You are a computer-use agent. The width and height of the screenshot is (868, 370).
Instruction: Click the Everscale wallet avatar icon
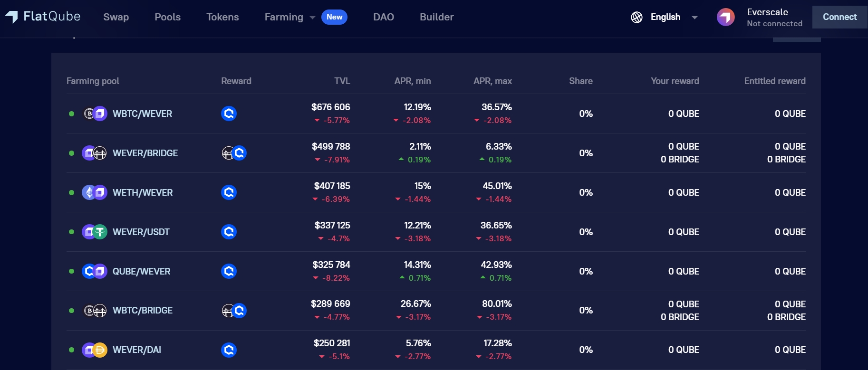(x=726, y=18)
